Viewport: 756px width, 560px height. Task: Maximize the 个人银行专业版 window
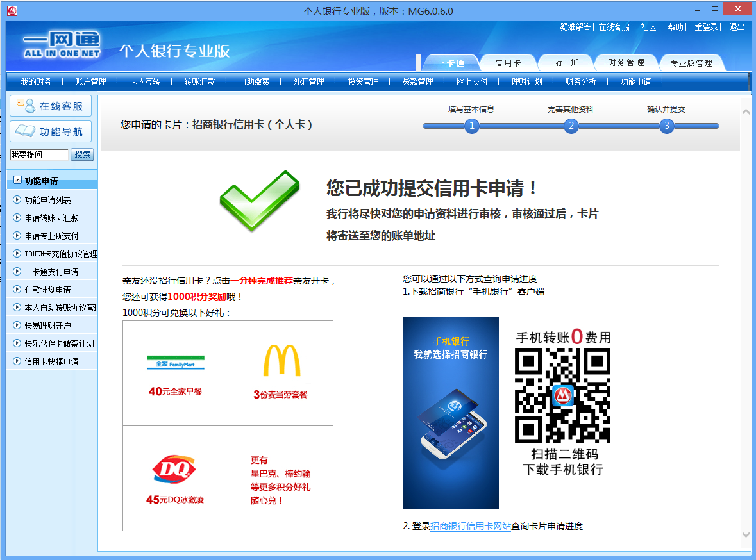715,9
